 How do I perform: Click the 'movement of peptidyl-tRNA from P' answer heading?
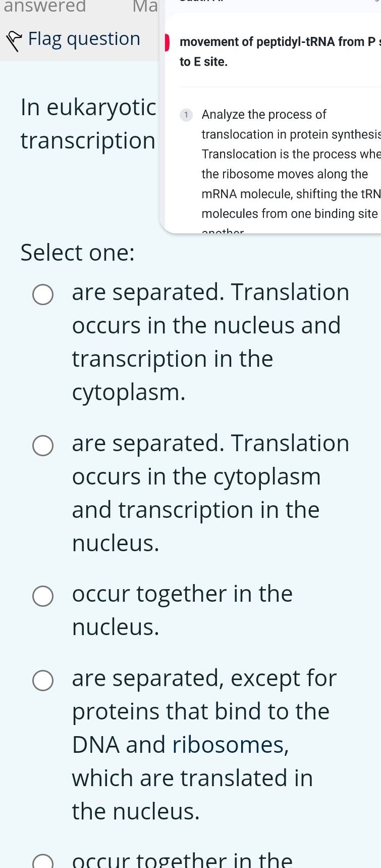click(x=278, y=42)
